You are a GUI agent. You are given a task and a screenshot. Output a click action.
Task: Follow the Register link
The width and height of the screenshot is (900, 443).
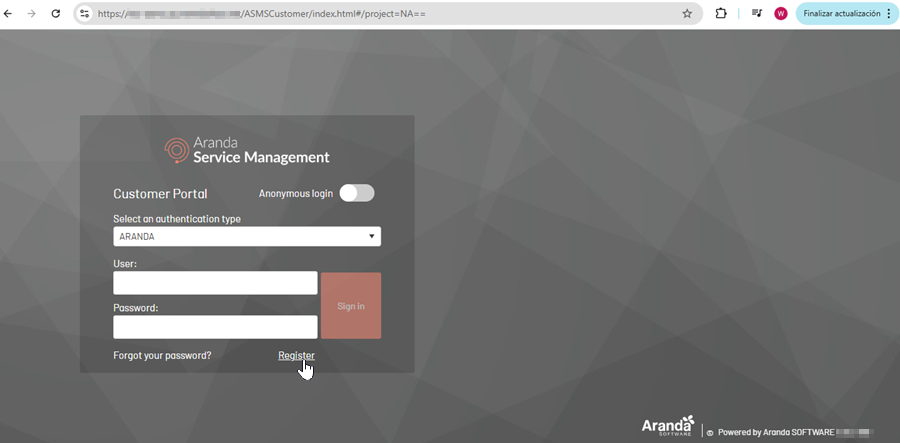[x=296, y=355]
